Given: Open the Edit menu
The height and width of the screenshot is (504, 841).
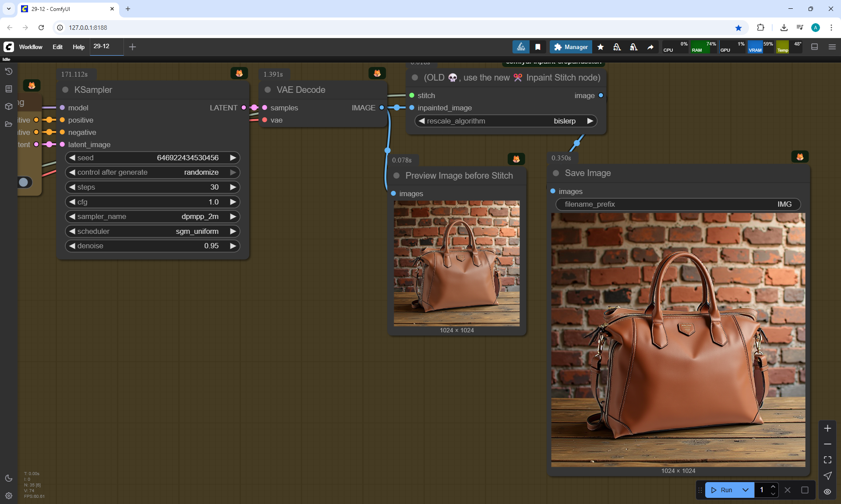Looking at the screenshot, I should click(57, 47).
